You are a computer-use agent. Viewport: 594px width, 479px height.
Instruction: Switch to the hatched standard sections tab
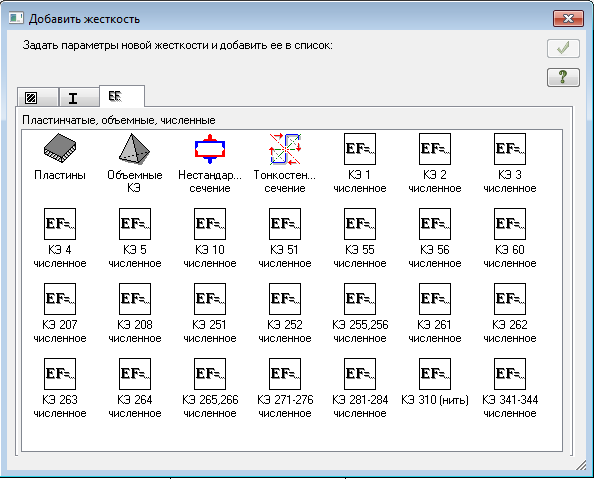[38, 97]
